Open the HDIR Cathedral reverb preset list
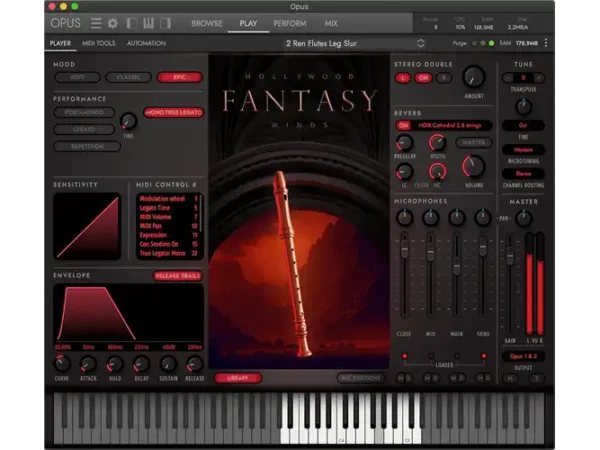This screenshot has width=600, height=450. pyautogui.click(x=450, y=126)
